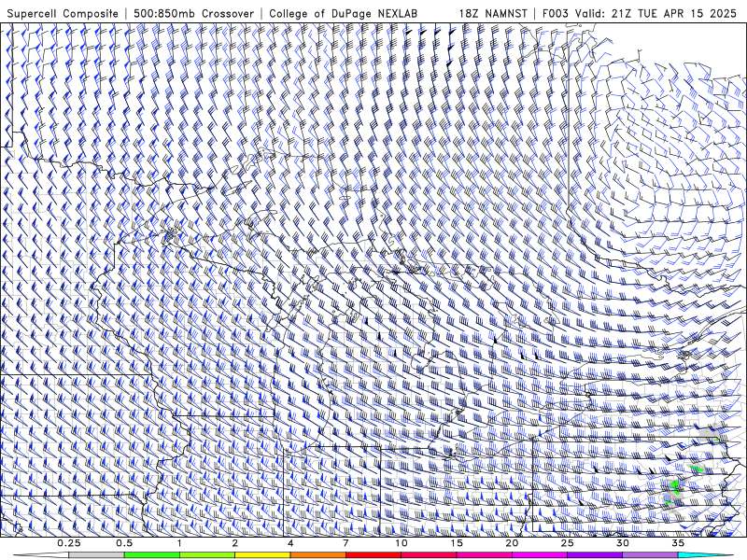
Task: Click the legend value 7
Action: click(345, 543)
